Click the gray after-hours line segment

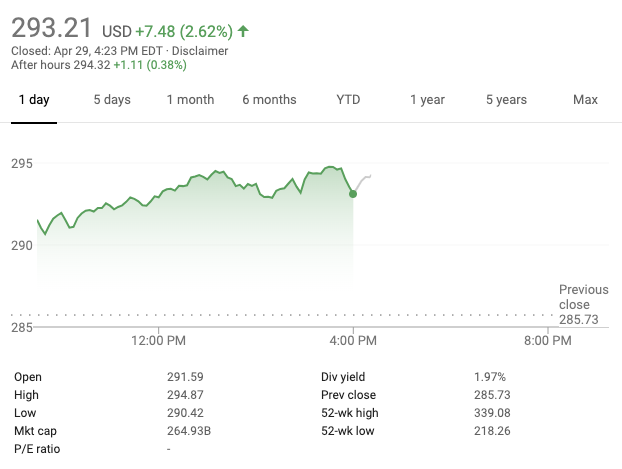tap(364, 178)
